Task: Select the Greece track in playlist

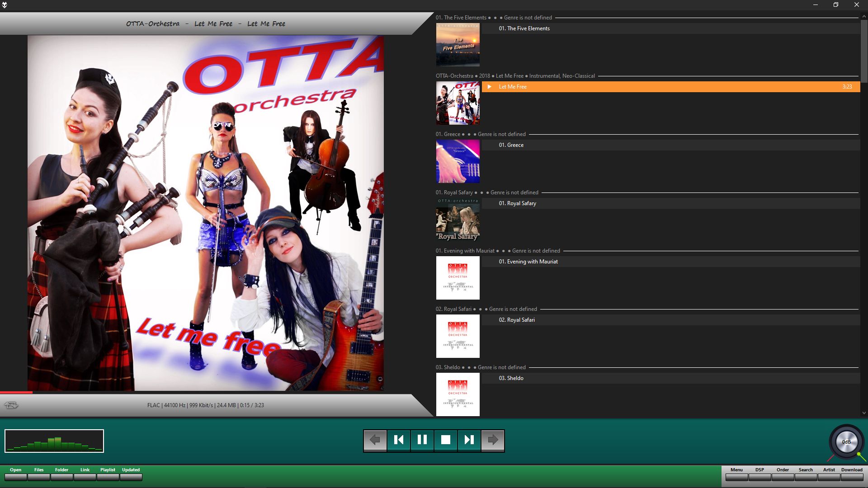Action: pyautogui.click(x=511, y=145)
